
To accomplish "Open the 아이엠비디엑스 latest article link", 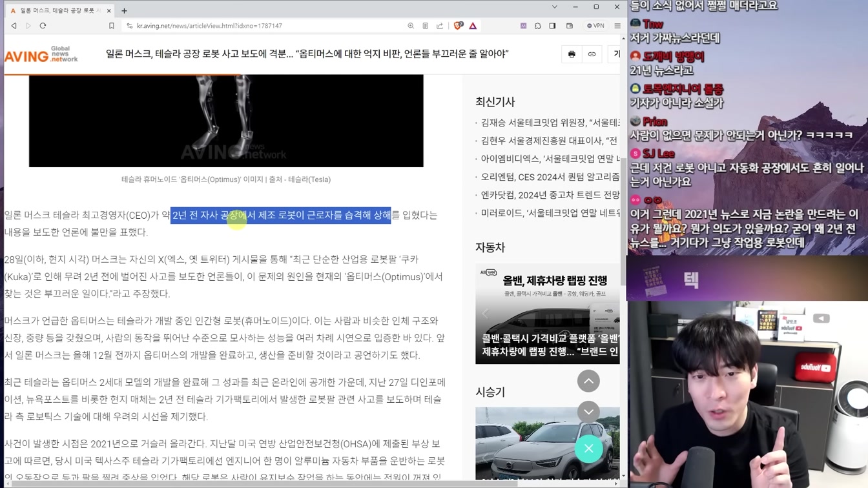I will pyautogui.click(x=550, y=158).
